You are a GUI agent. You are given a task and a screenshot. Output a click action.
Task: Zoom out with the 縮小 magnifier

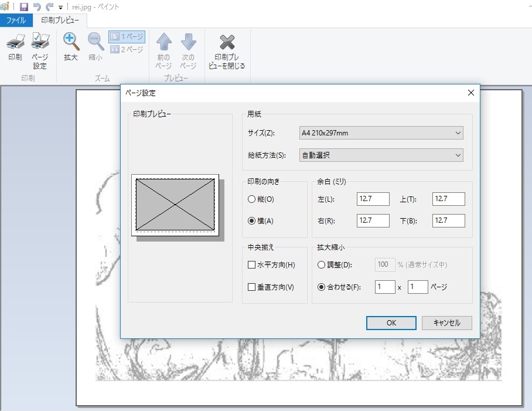(96, 47)
